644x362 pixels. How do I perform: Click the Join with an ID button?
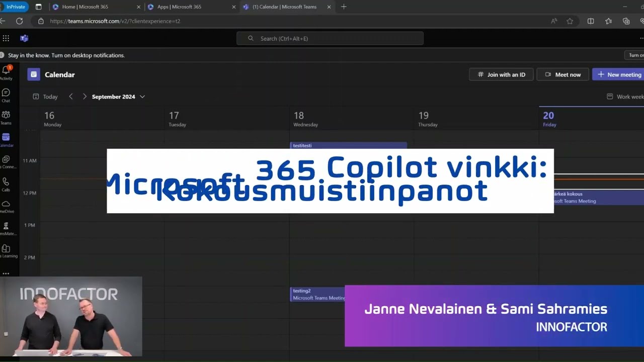click(501, 74)
